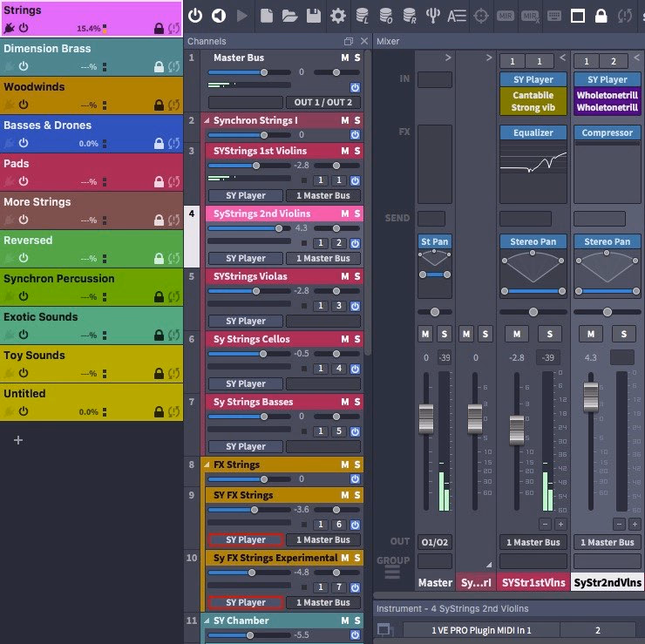
Task: Click the lock icon on Strings instance
Action: point(159,28)
